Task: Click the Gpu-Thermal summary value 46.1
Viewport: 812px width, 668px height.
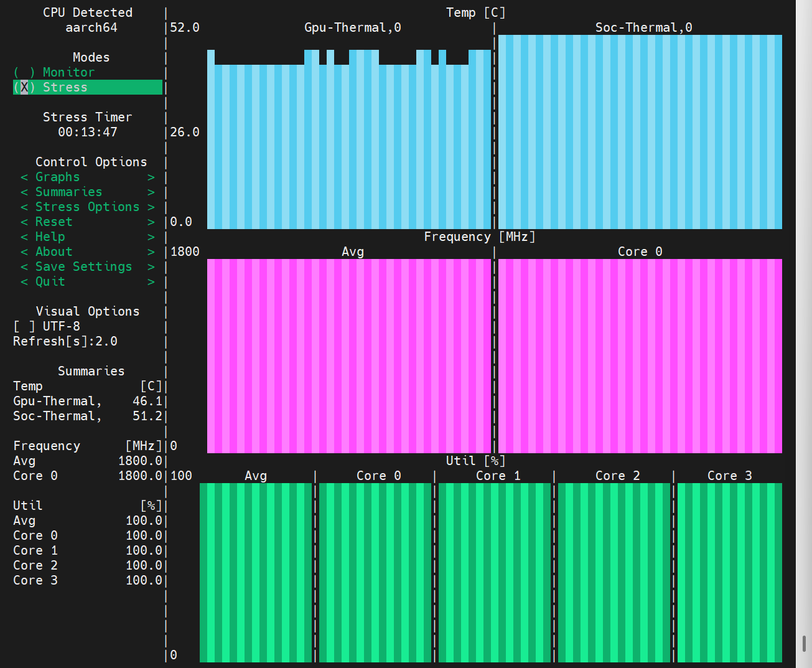Action: pyautogui.click(x=147, y=401)
